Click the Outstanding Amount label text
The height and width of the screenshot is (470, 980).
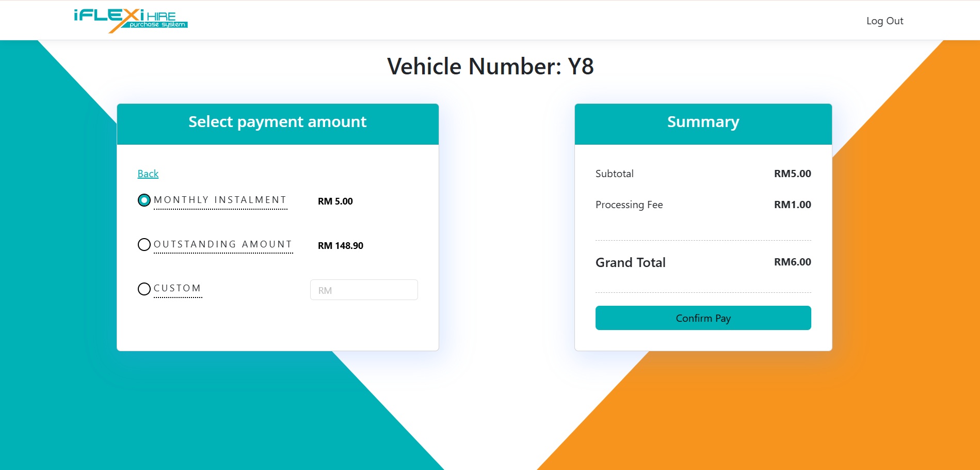click(223, 244)
